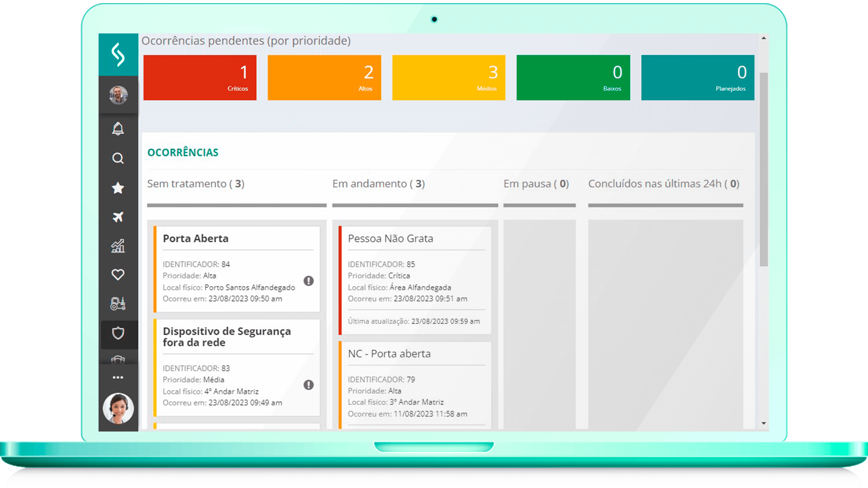Click Local físico: Área Alfandegada

(x=399, y=287)
